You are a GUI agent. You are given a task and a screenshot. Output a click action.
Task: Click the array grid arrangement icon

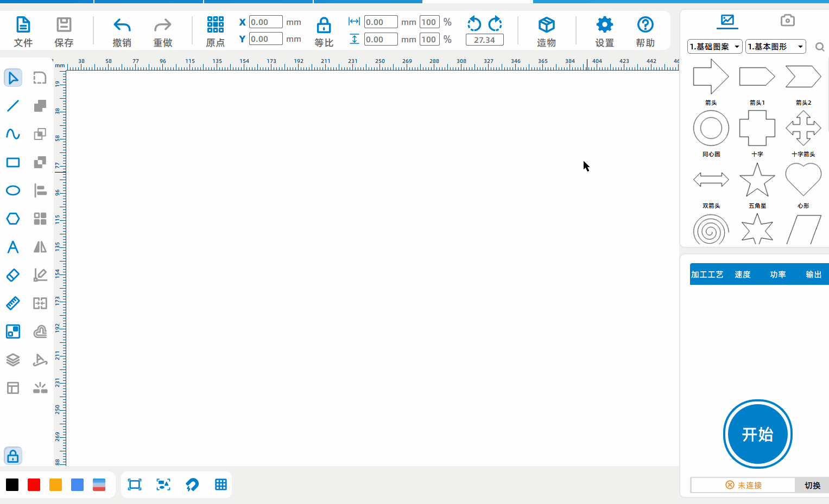click(x=40, y=219)
